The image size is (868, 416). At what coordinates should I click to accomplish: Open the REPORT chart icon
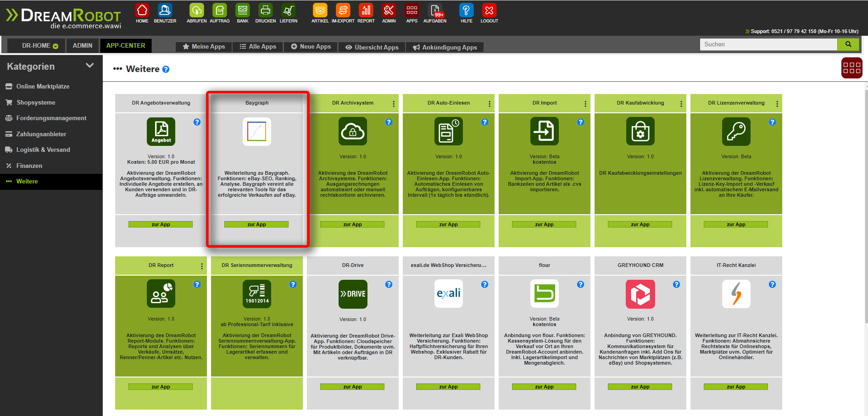366,10
